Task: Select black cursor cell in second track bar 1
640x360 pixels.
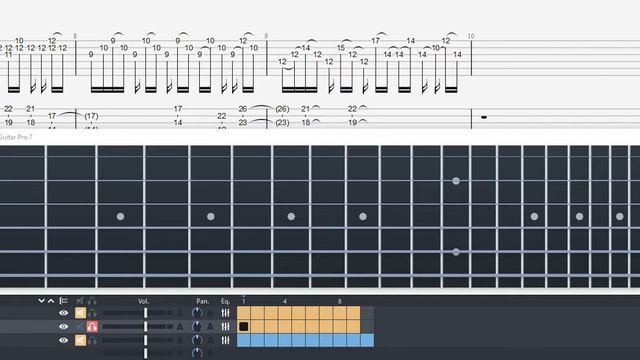Action: point(244,327)
